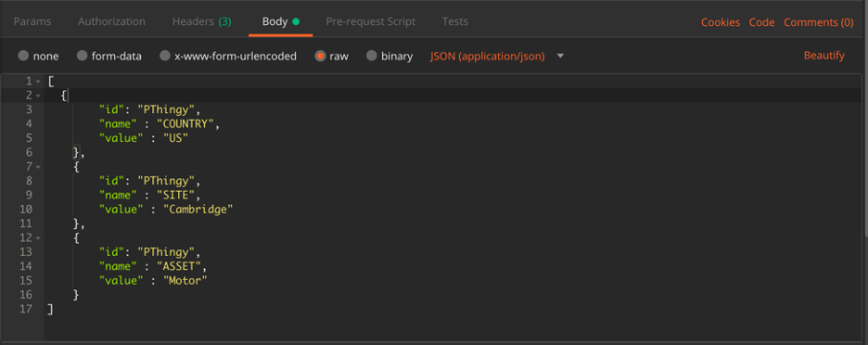Viewport: 868px width, 345px height.
Task: Click the Code link
Action: (x=761, y=22)
